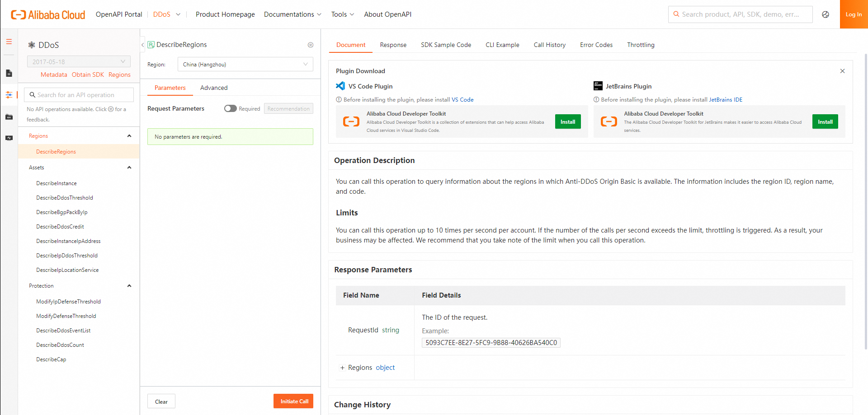Image resolution: width=868 pixels, height=415 pixels.
Task: Install the VS Code Developer Toolkit plugin
Action: pyautogui.click(x=568, y=122)
